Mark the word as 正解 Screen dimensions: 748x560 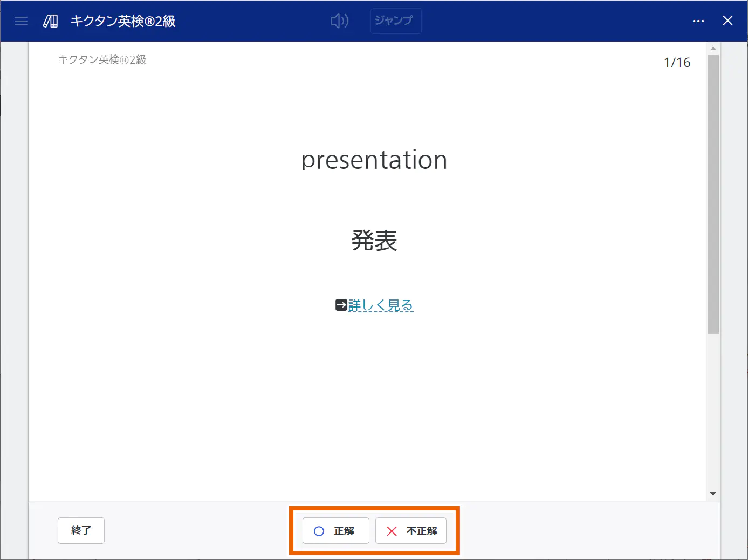click(x=335, y=531)
